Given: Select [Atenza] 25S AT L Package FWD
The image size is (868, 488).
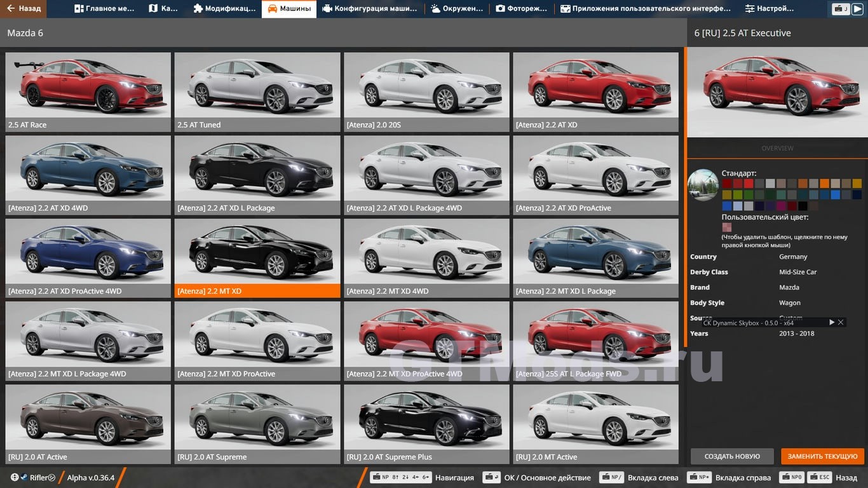Looking at the screenshot, I should 595,341.
